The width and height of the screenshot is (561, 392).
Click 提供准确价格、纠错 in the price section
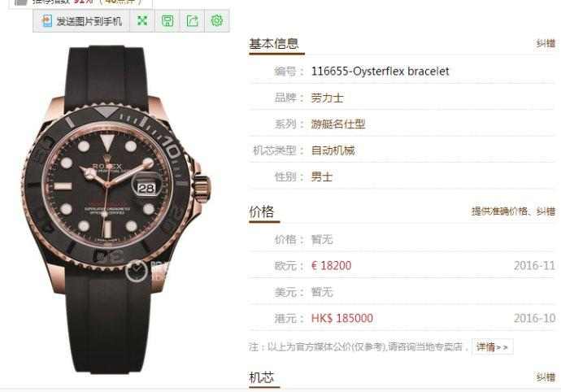pos(513,211)
